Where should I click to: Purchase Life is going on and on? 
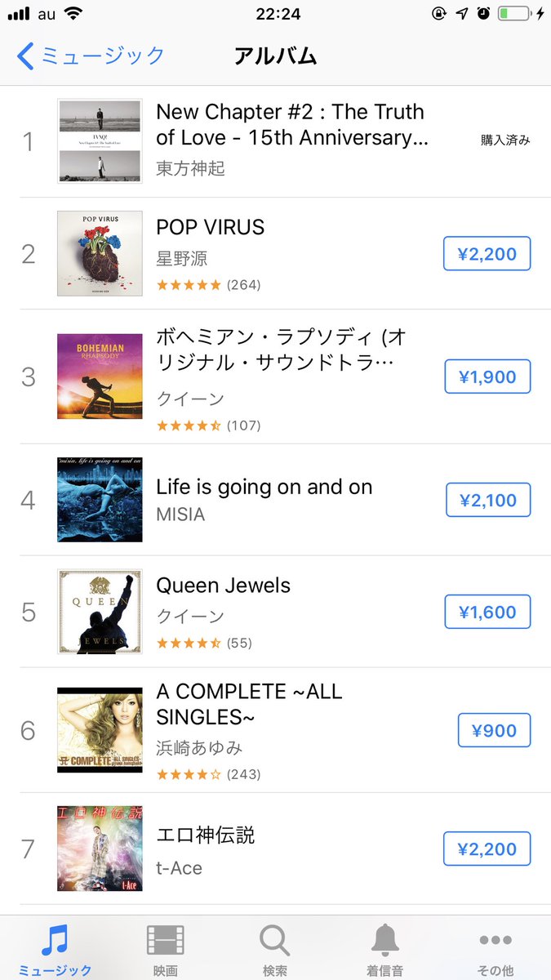tap(488, 500)
